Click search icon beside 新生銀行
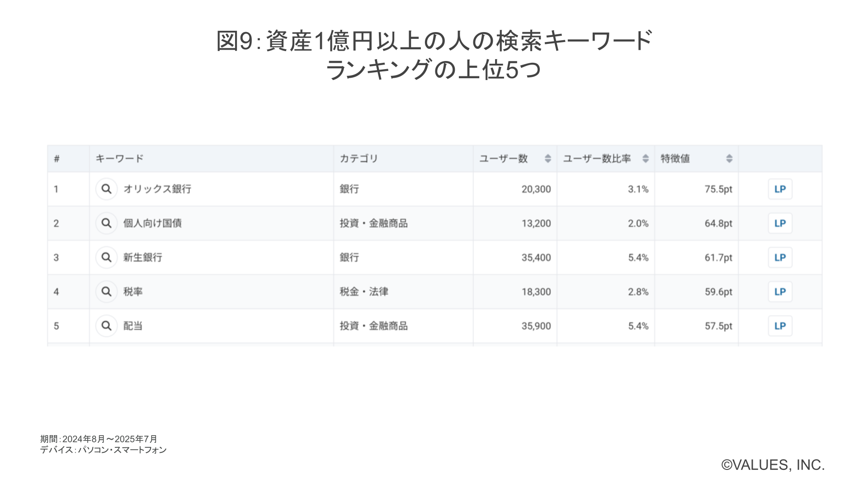The height and width of the screenshot is (488, 868). click(x=106, y=258)
